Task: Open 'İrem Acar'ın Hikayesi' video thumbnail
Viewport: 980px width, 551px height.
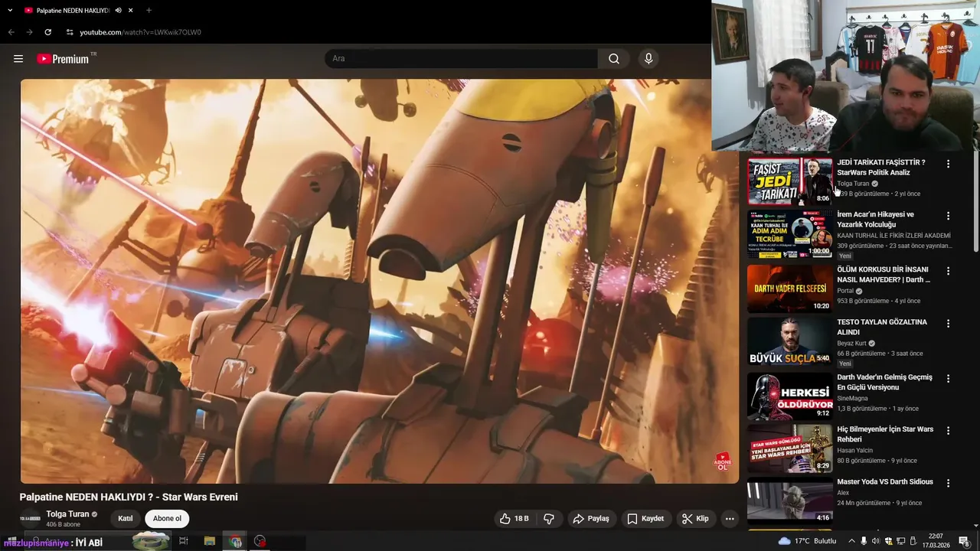Action: click(x=790, y=233)
